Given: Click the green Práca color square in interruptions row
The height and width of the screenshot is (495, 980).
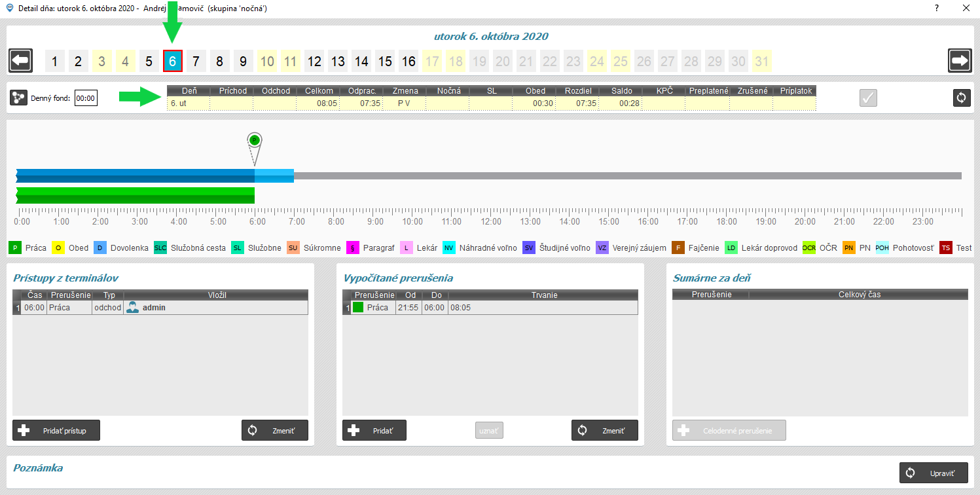Looking at the screenshot, I should (358, 307).
